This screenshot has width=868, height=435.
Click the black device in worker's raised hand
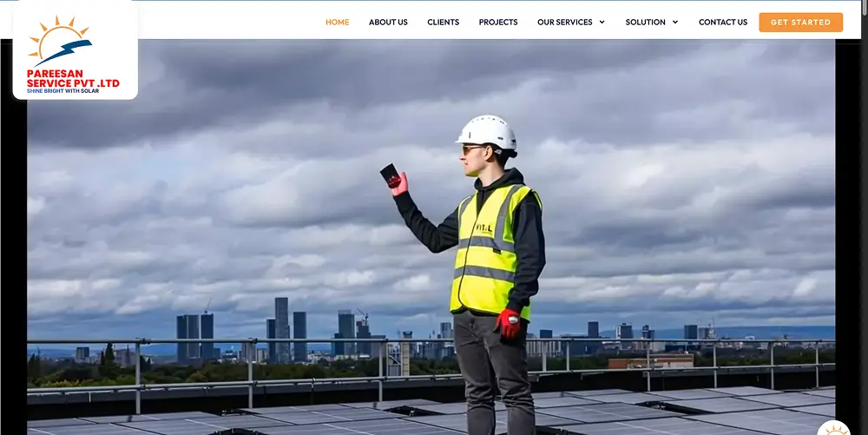(390, 174)
